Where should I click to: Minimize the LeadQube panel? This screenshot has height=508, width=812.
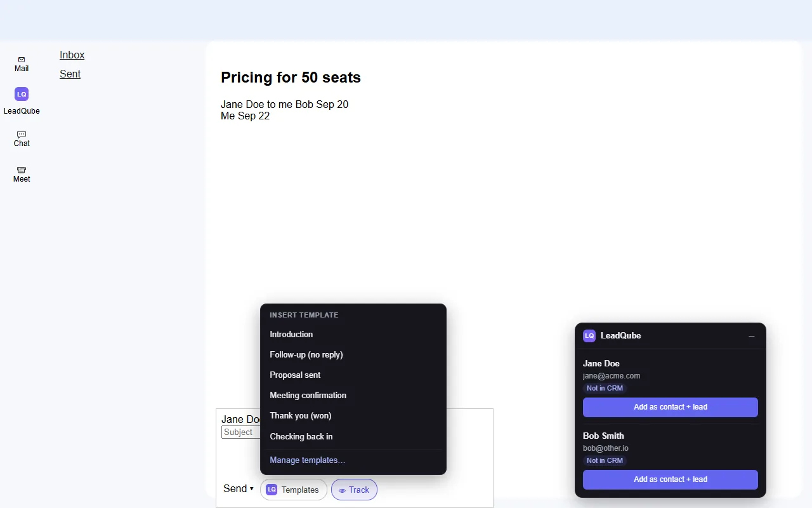pyautogui.click(x=752, y=336)
